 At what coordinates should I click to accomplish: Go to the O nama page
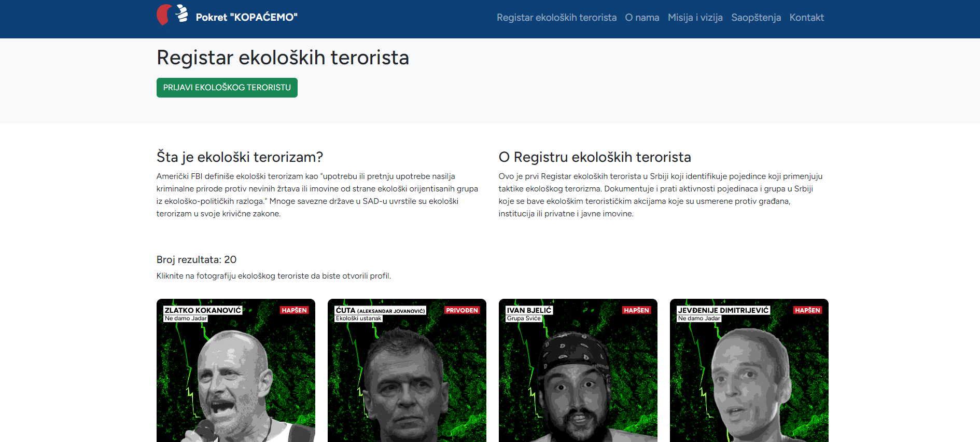pos(642,18)
